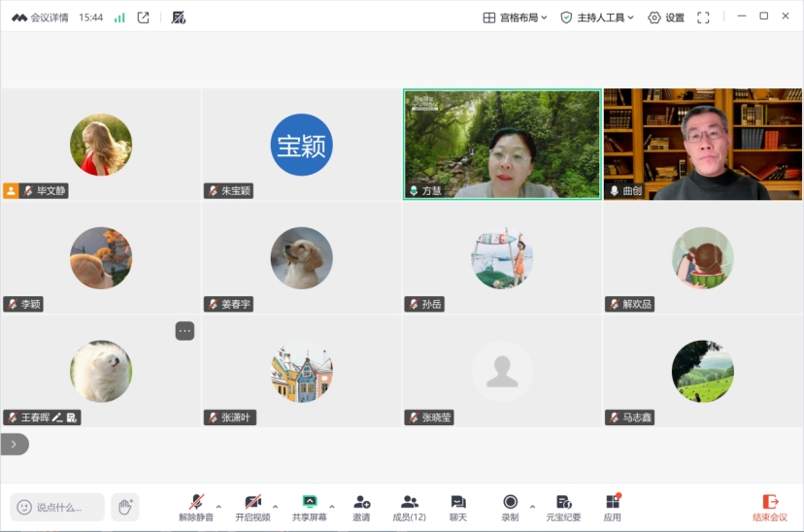Expand the collapsed side panel arrow
The height and width of the screenshot is (532, 804).
coord(14,444)
